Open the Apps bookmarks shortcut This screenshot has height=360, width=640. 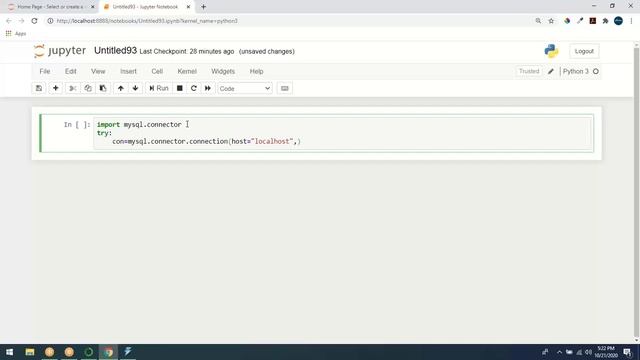[16, 33]
